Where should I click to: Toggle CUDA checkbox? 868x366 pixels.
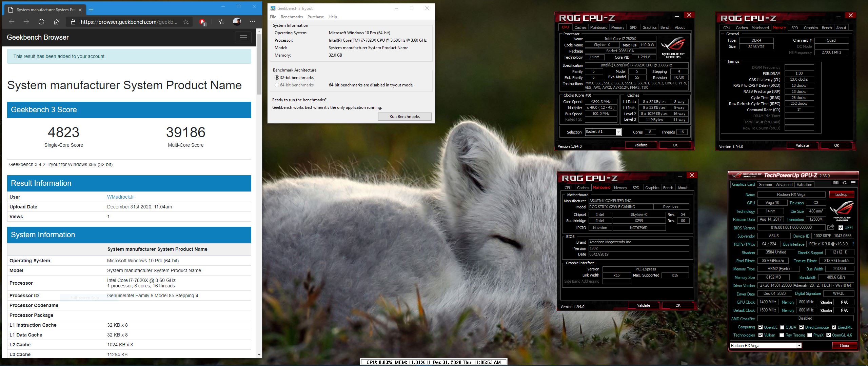tap(782, 327)
